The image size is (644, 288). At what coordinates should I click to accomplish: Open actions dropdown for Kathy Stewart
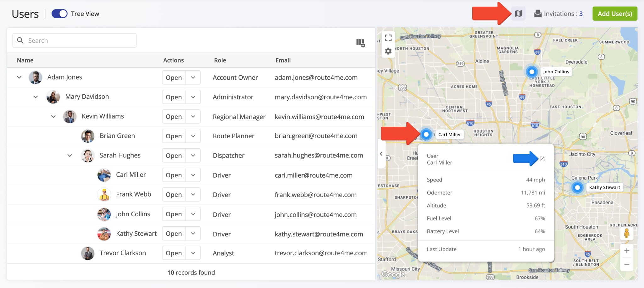(x=193, y=234)
